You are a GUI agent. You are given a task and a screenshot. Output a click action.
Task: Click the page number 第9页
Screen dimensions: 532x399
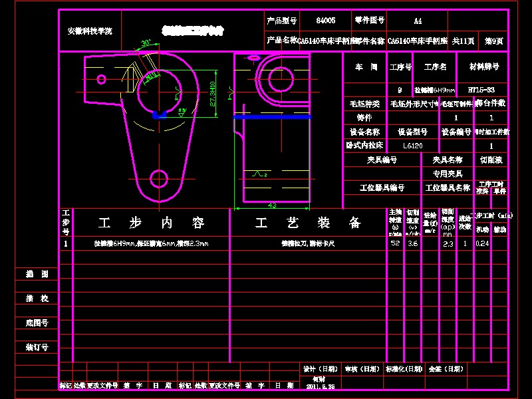(493, 41)
